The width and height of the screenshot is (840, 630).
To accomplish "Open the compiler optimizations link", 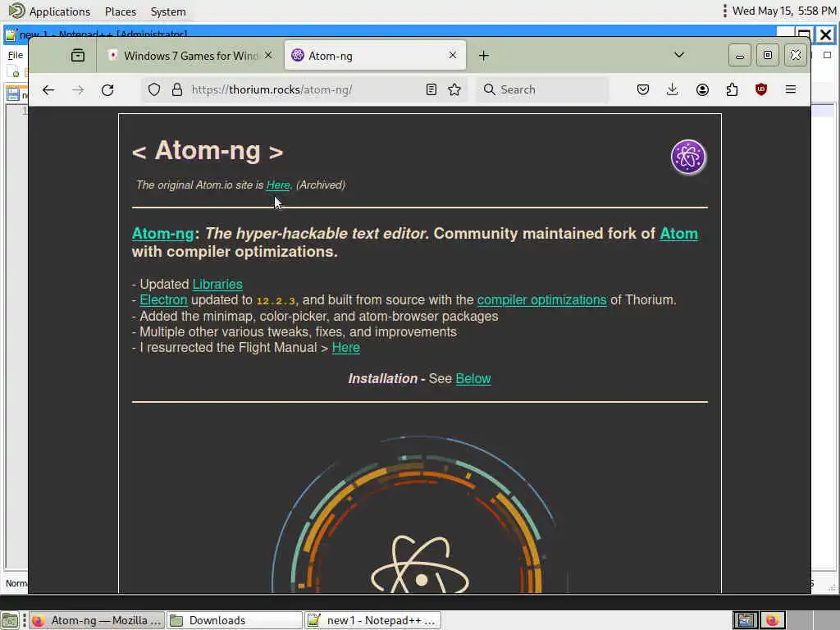I will coord(541,300).
